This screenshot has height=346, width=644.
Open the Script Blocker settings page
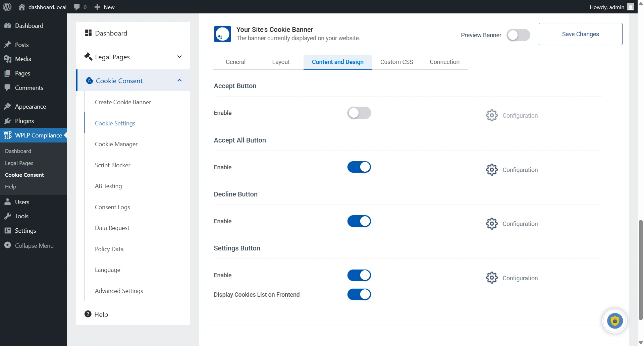click(112, 165)
